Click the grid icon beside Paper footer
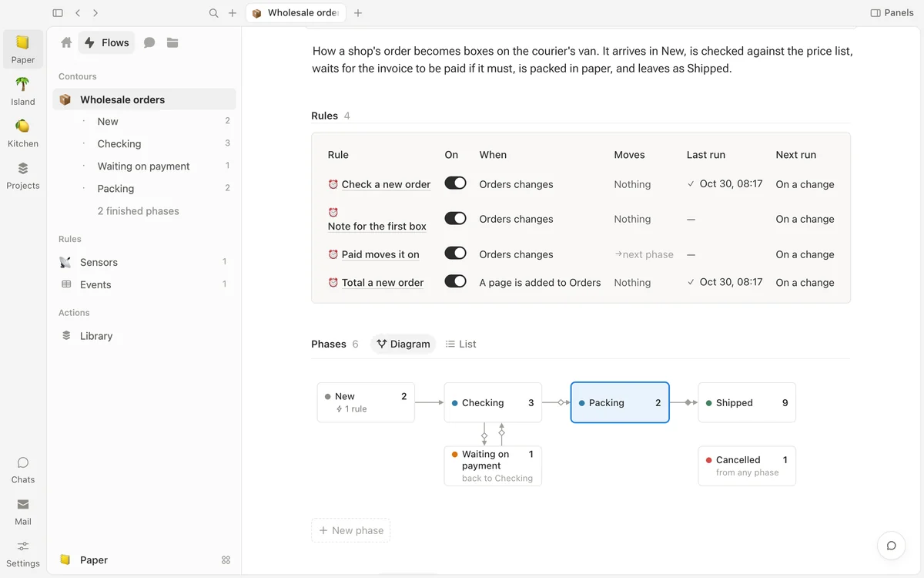The image size is (924, 578). pos(226,560)
